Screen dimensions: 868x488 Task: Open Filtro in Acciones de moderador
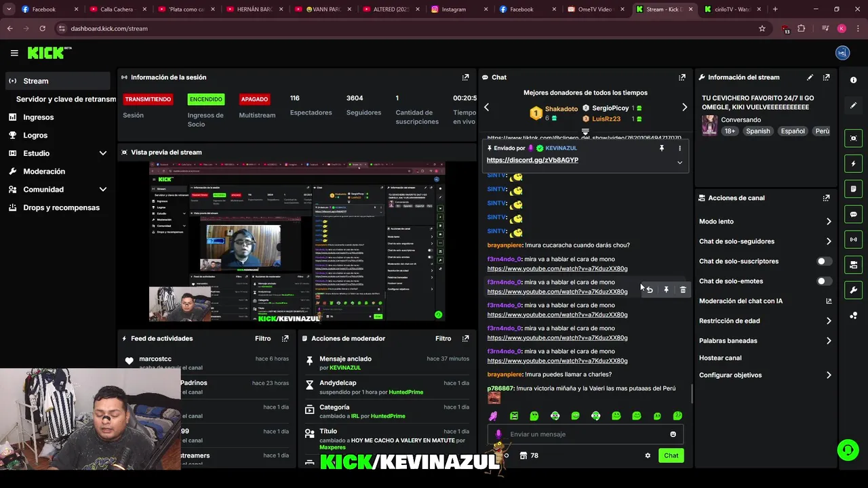click(443, 338)
